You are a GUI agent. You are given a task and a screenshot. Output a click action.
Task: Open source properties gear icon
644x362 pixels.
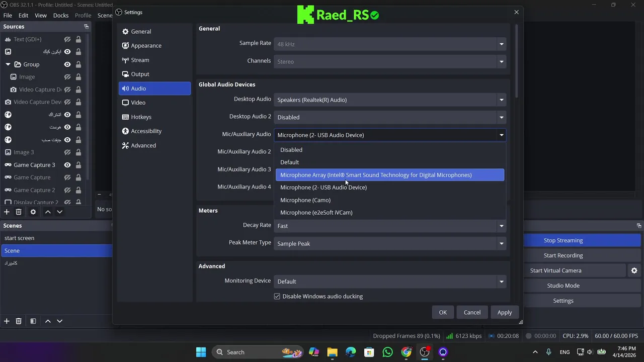[33, 212]
